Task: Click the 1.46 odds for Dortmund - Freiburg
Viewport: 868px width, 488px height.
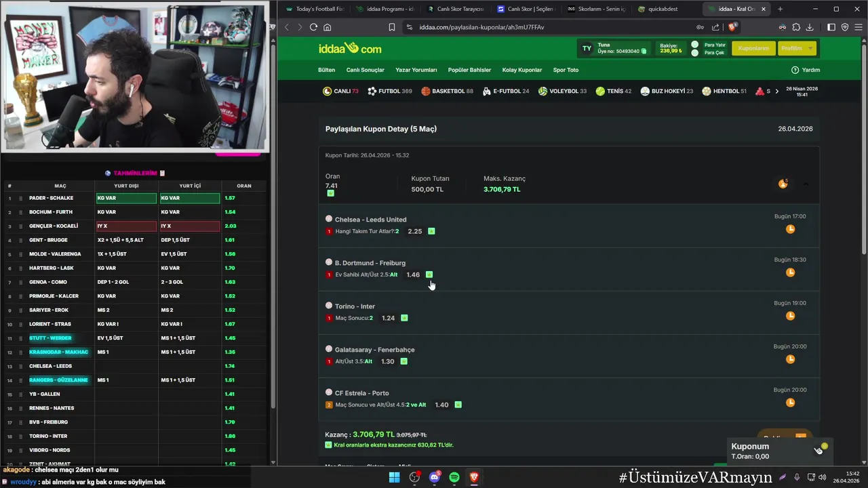Action: (413, 274)
